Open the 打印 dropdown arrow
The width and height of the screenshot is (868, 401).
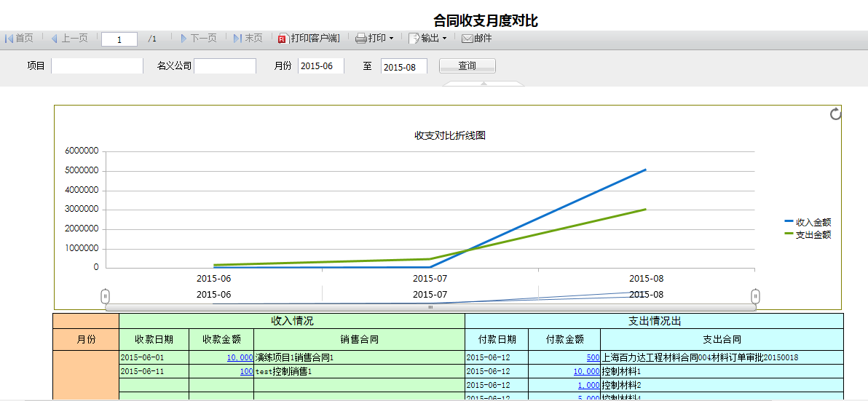[x=391, y=39]
